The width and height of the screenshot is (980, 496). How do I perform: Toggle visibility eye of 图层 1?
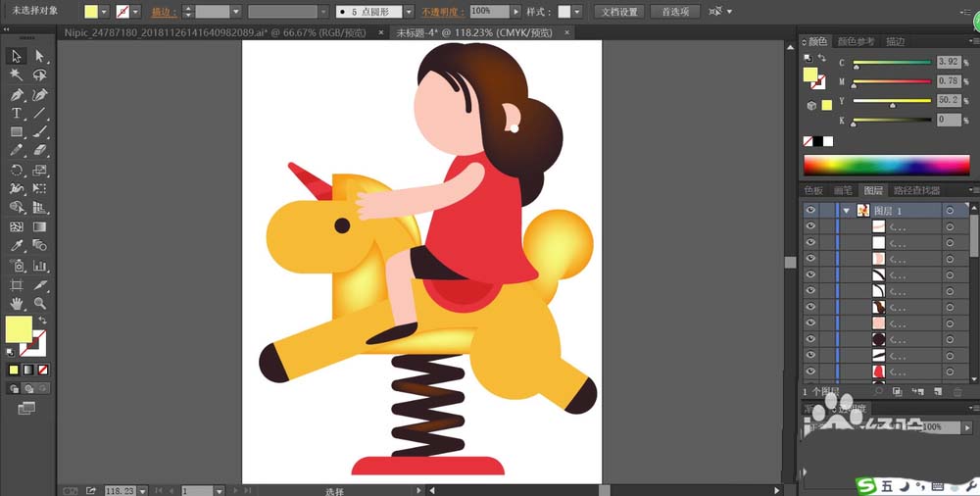coord(810,210)
